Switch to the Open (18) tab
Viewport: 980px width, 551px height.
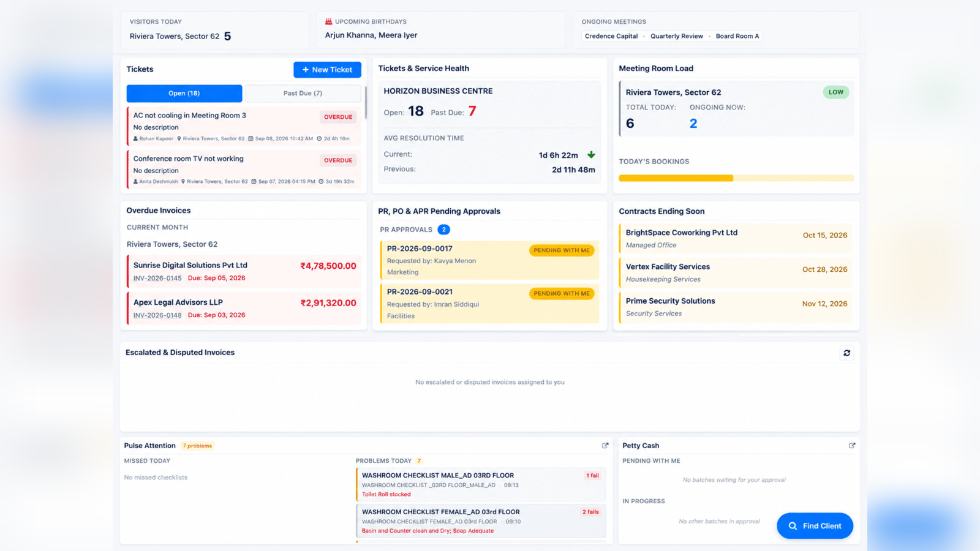pyautogui.click(x=184, y=93)
